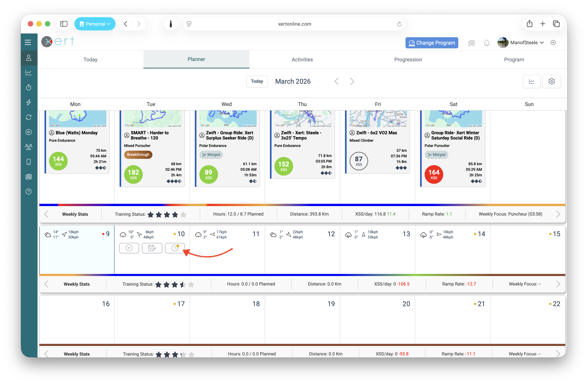Screen dimensions: 588x385
Task: Show previous stats in the Ramp Rate -12.7 row
Action: [x=46, y=284]
